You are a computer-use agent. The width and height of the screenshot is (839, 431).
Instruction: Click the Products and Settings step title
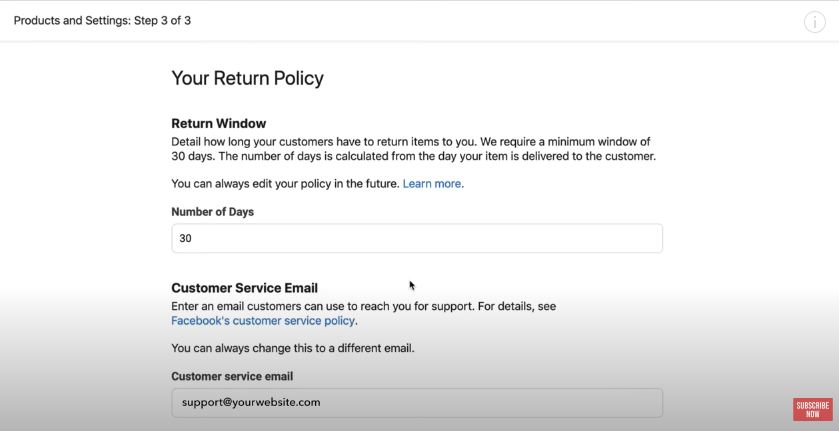click(102, 21)
